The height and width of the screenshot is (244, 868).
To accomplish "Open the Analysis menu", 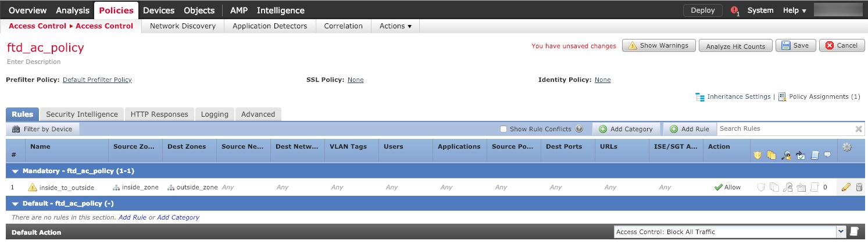I will [73, 10].
